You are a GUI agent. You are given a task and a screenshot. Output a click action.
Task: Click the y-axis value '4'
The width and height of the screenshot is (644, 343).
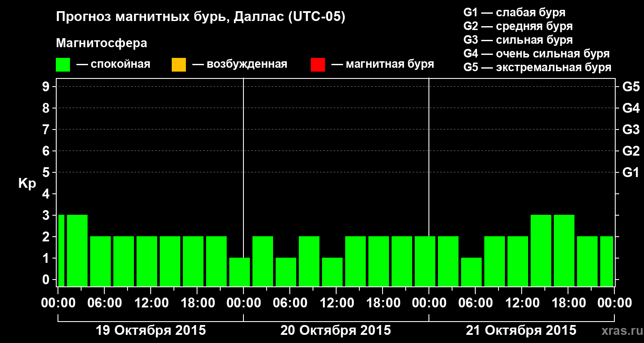(x=47, y=194)
